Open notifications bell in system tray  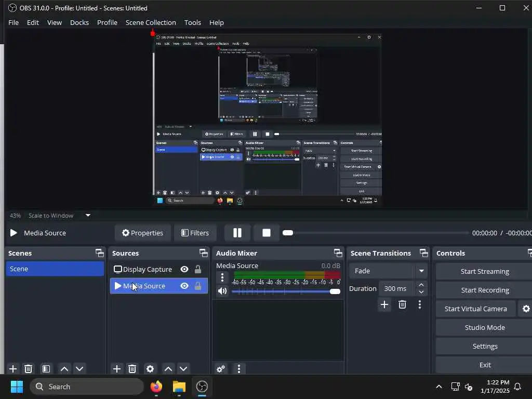pos(517,387)
